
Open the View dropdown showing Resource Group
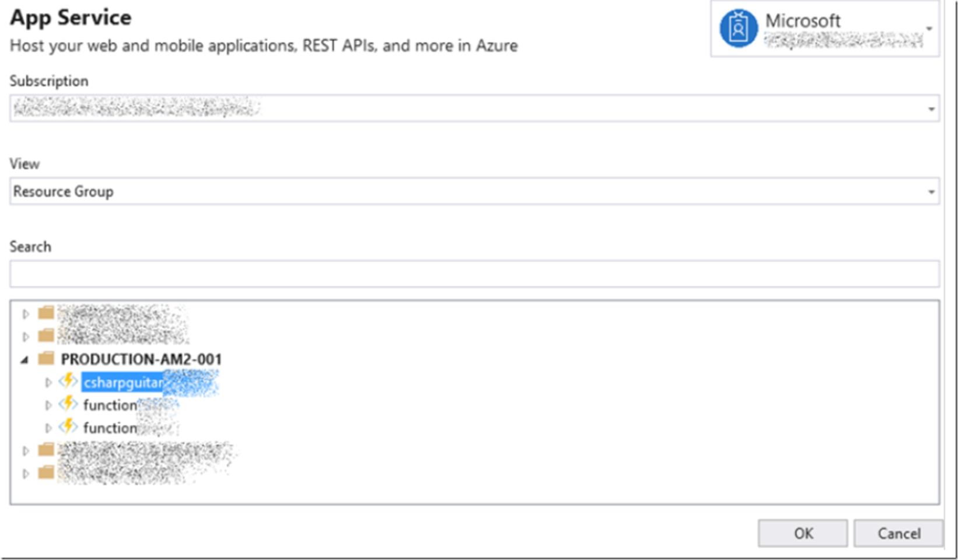point(474,191)
